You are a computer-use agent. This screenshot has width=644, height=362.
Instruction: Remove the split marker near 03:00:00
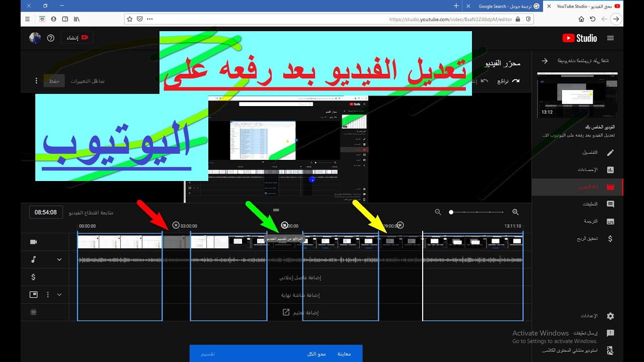click(x=176, y=225)
